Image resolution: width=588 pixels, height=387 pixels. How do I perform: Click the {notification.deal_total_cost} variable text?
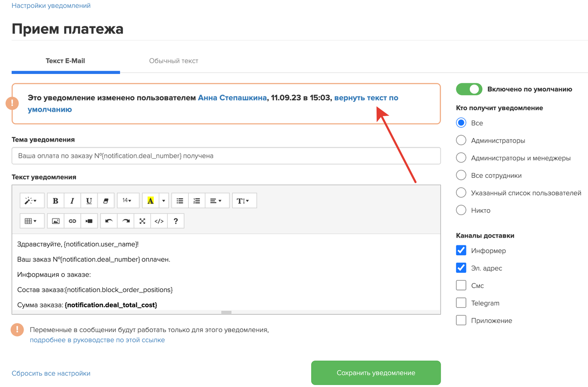111,305
